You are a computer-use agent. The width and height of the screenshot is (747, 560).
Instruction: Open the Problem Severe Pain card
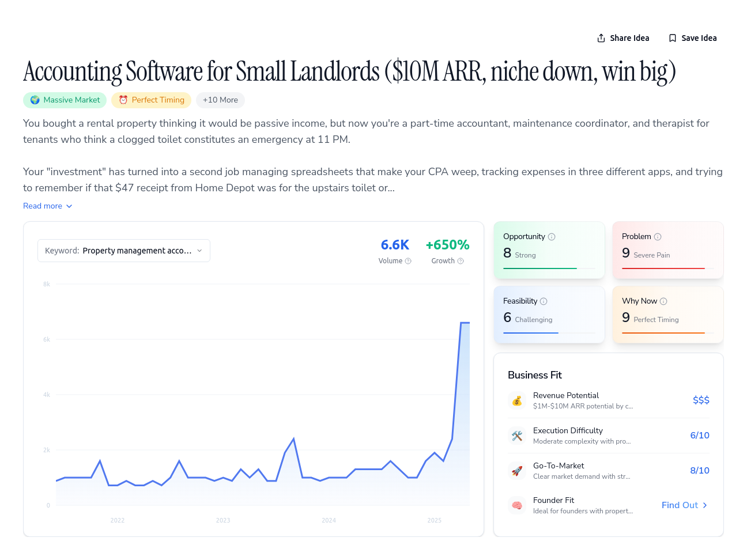[x=668, y=250]
